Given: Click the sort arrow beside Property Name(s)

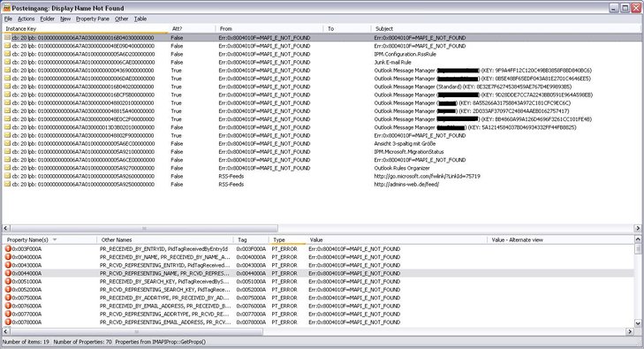Looking at the screenshot, I should pyautogui.click(x=55, y=239).
